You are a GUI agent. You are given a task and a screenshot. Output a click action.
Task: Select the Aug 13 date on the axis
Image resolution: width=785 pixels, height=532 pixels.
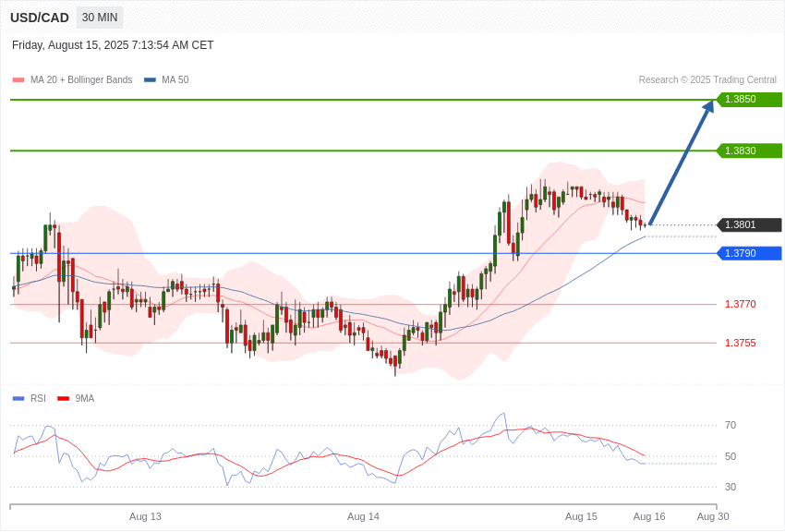[145, 516]
